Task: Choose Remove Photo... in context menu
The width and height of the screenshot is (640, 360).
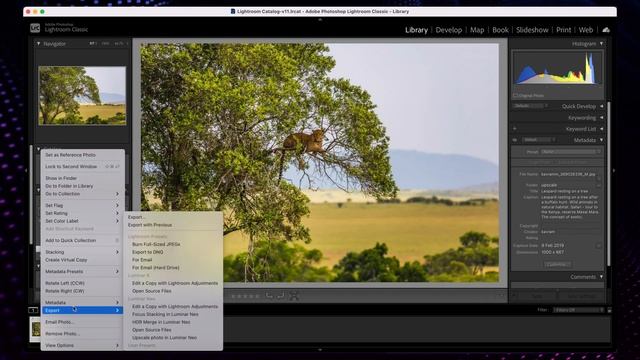Action: tap(82, 334)
